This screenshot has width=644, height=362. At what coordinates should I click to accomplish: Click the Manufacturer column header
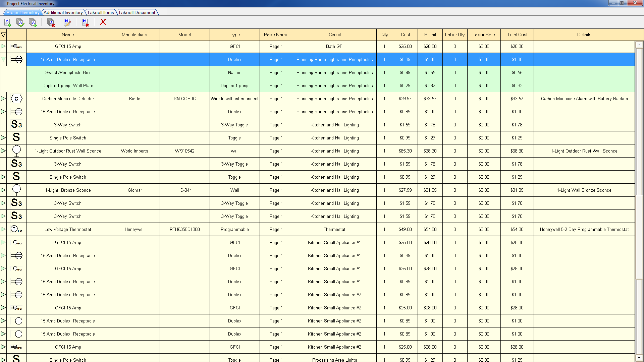pos(135,35)
